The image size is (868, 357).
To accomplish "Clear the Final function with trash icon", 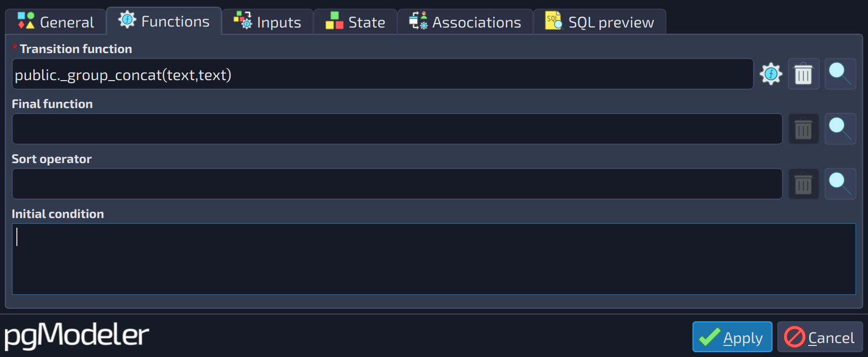I will coord(803,129).
